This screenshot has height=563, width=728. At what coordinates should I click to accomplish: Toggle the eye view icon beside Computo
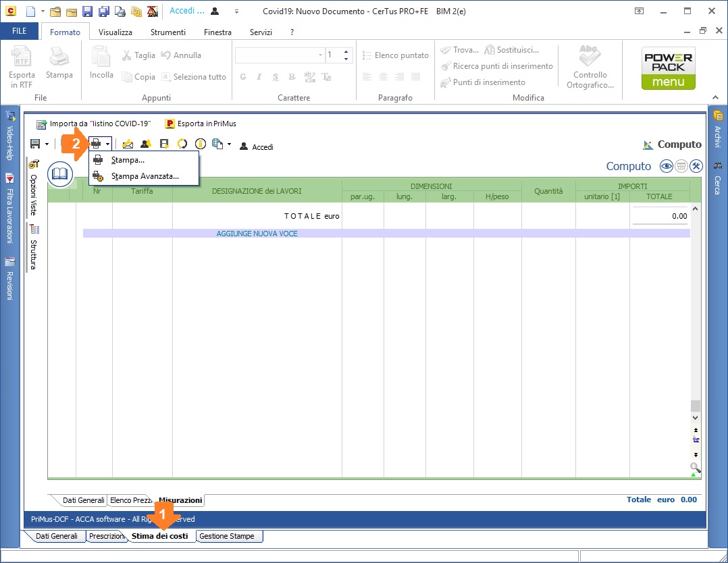pyautogui.click(x=667, y=166)
